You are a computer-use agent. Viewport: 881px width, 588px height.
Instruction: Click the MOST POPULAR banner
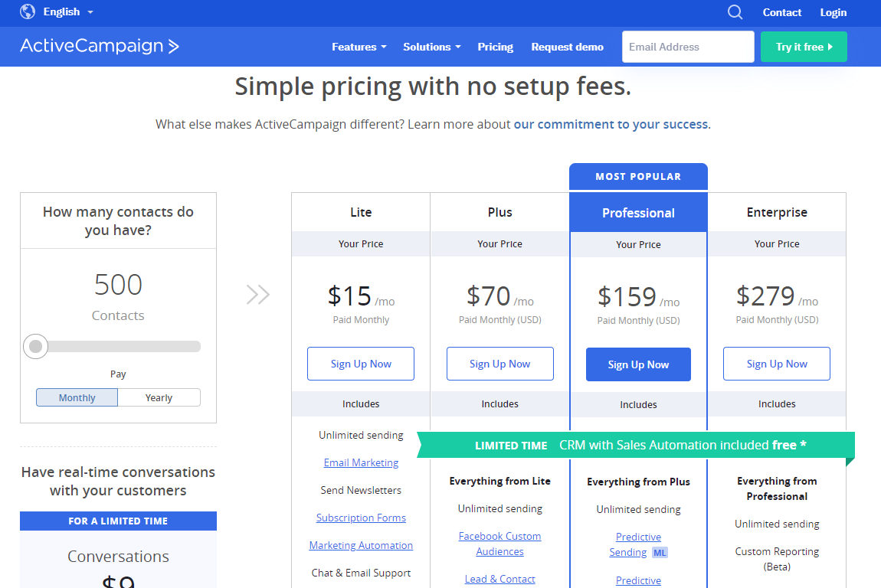tap(638, 176)
